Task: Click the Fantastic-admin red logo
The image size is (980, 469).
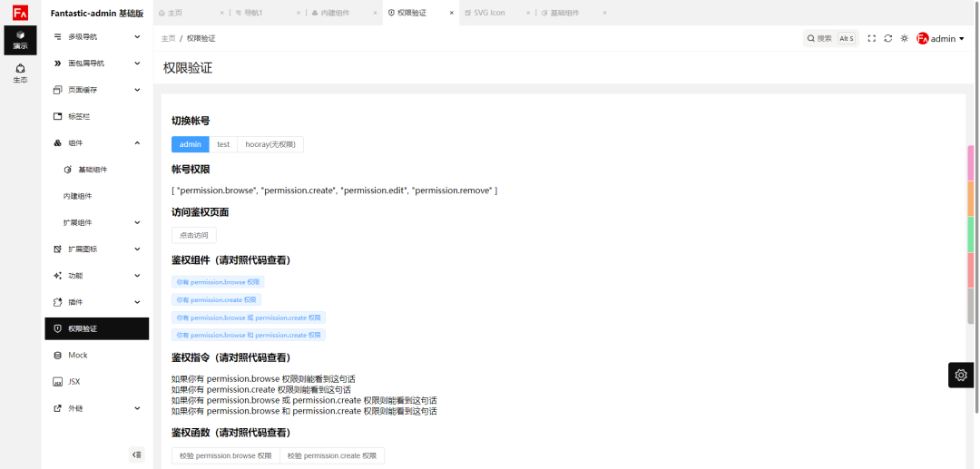Action: [20, 13]
